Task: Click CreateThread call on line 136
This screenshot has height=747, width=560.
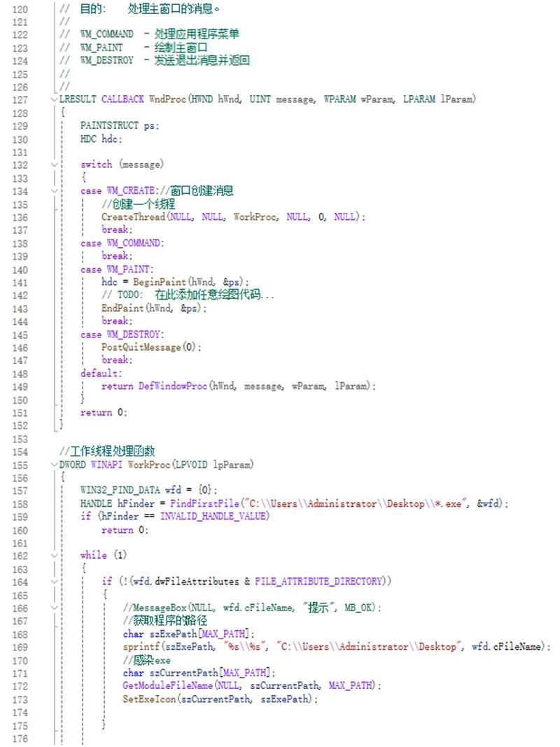Action: [133, 217]
